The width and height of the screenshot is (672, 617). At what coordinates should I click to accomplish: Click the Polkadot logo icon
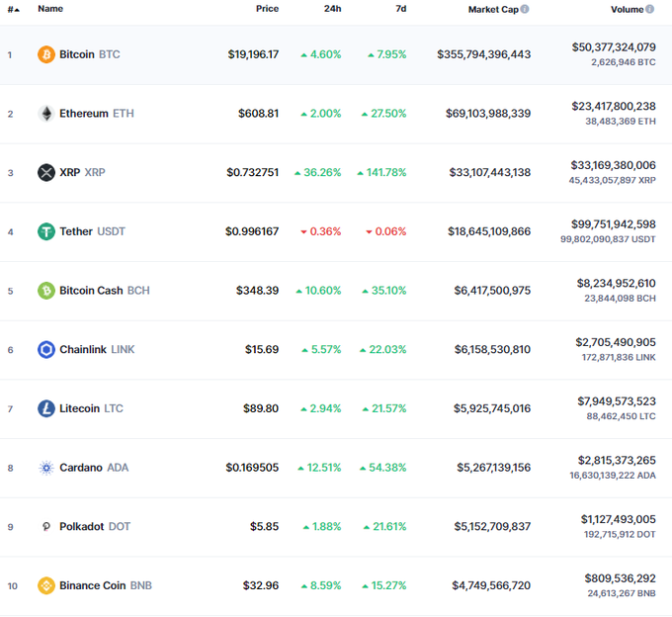(x=46, y=527)
